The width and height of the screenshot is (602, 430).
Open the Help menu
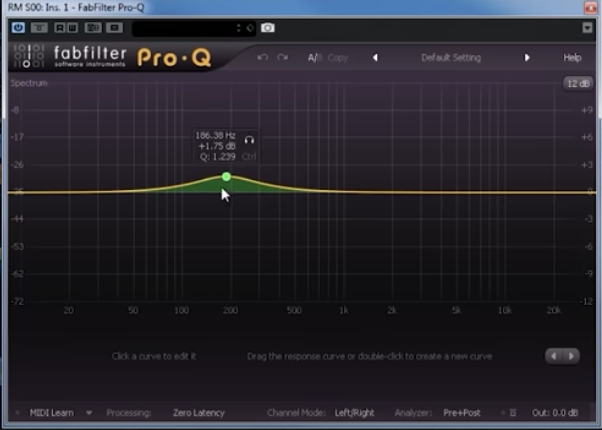572,58
